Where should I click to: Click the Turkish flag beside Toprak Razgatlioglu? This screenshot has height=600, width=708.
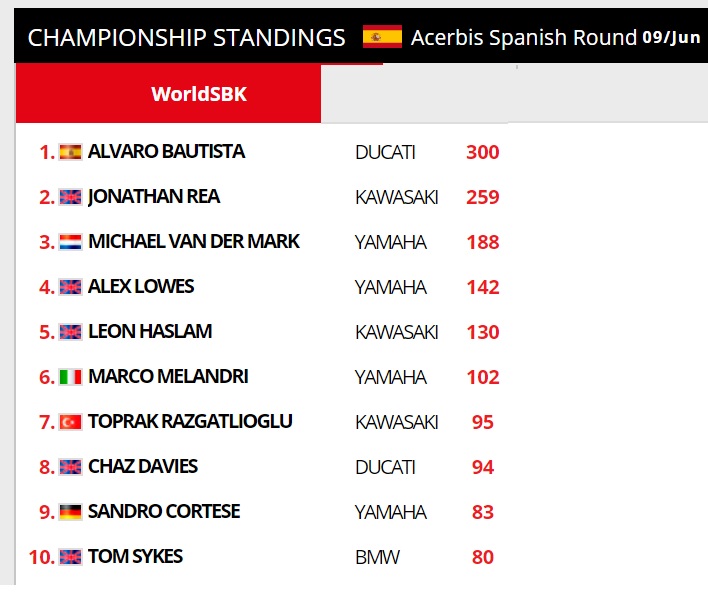pyautogui.click(x=70, y=422)
